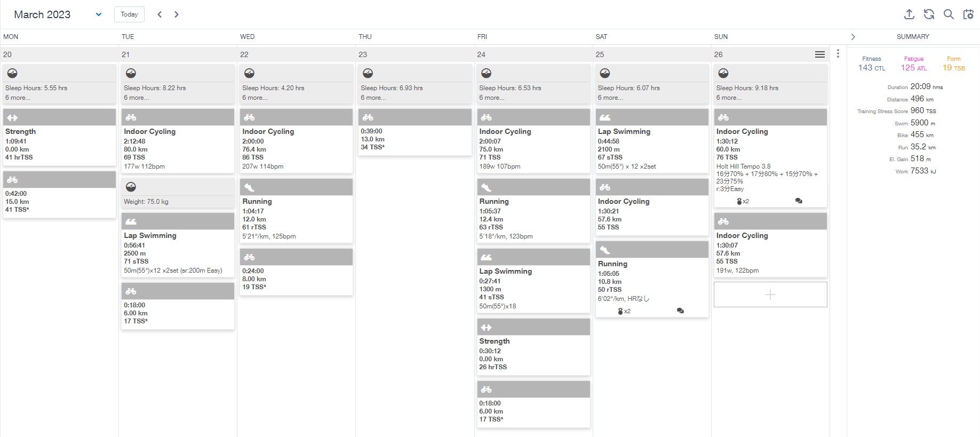Open Tuesday 0:18:00 6.00 km ride
The width and height of the screenshot is (980, 437).
click(178, 306)
